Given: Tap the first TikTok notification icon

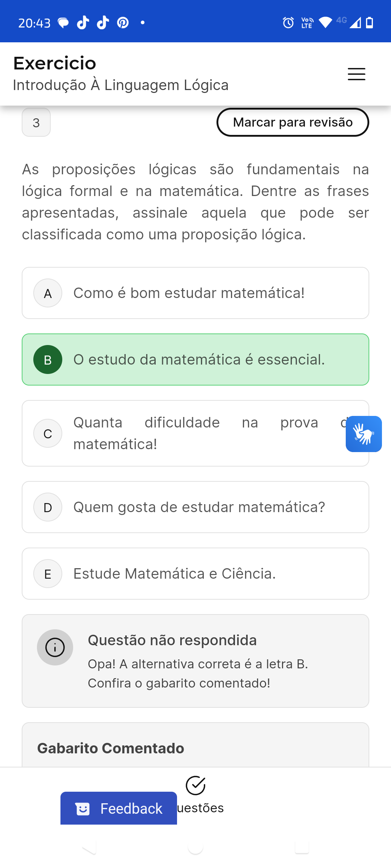Looking at the screenshot, I should coord(83,23).
